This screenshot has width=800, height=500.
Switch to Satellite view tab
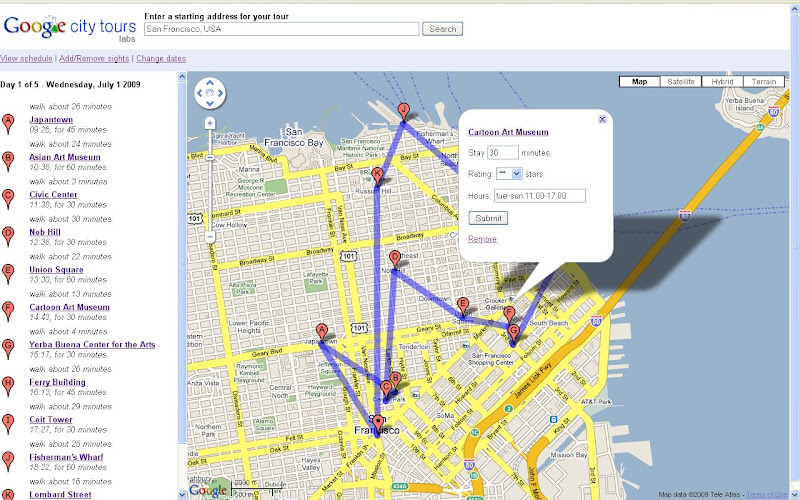pos(681,82)
